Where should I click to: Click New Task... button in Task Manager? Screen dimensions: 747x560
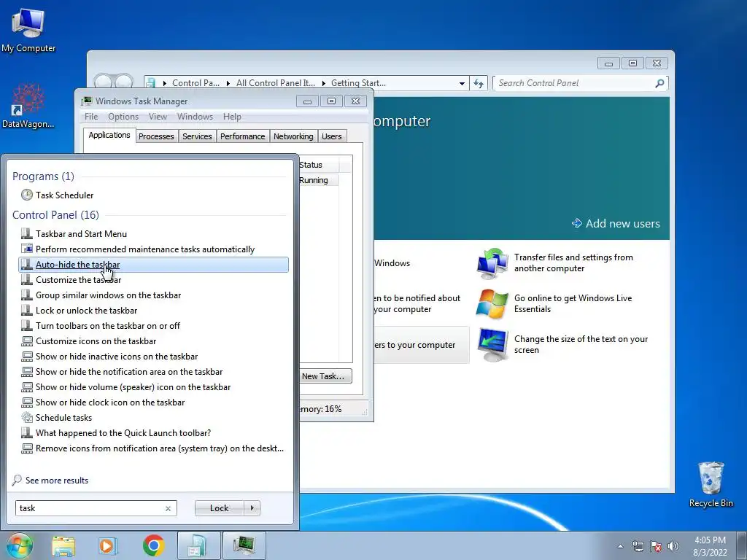(x=325, y=376)
